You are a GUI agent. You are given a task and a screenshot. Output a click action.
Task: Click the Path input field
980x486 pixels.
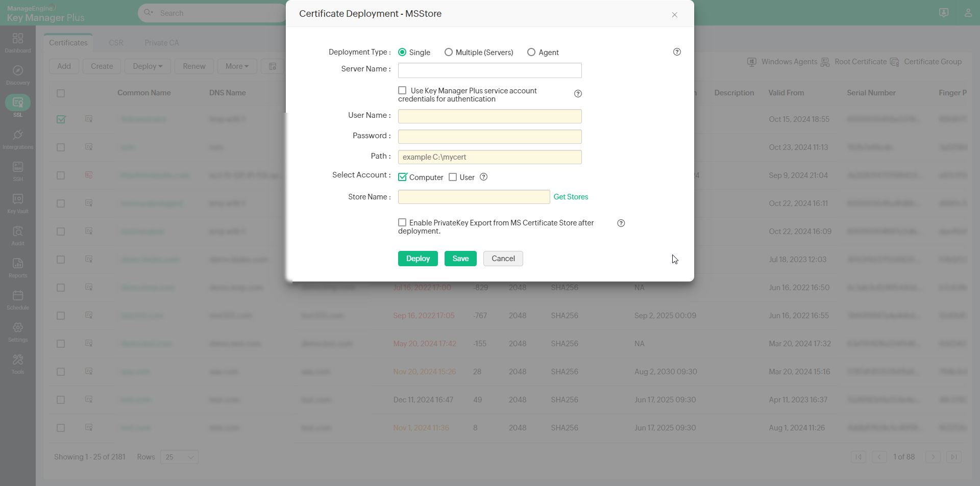click(490, 157)
